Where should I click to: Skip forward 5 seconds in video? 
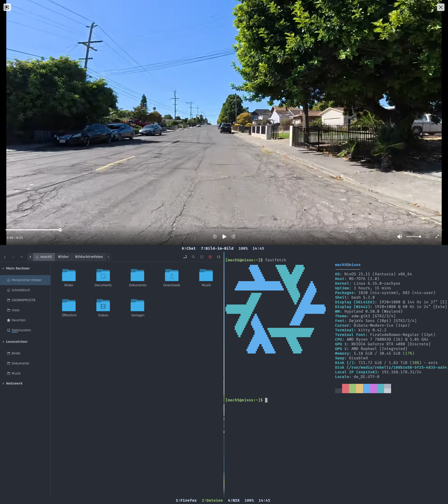(234, 236)
